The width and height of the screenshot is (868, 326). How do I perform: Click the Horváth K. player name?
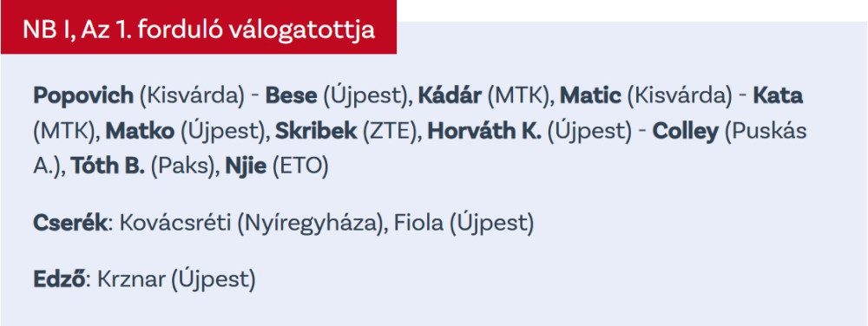484,132
